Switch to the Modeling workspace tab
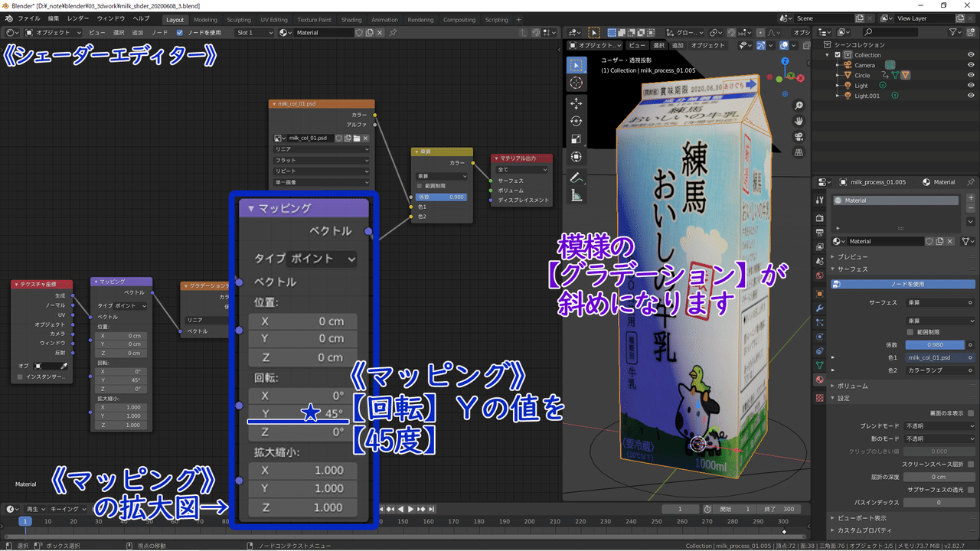The height and width of the screenshot is (551, 980). point(205,20)
